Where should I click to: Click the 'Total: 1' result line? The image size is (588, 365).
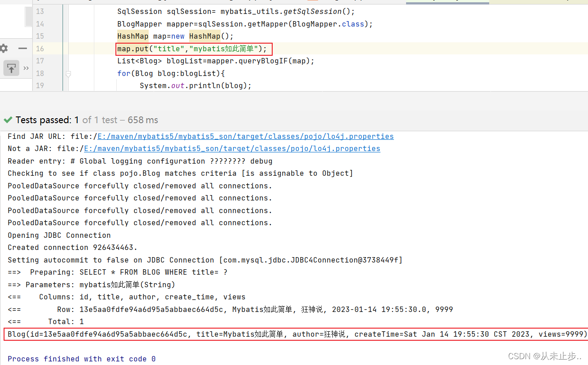click(46, 321)
